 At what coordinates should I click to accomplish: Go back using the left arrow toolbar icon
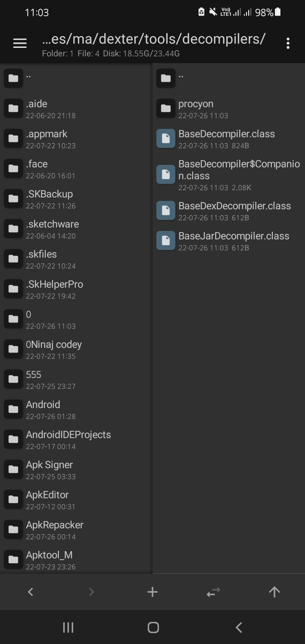coord(30,592)
